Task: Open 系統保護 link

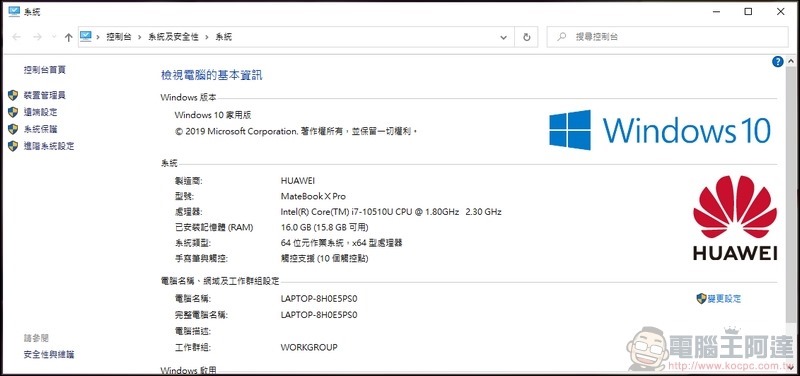Action: [40, 129]
